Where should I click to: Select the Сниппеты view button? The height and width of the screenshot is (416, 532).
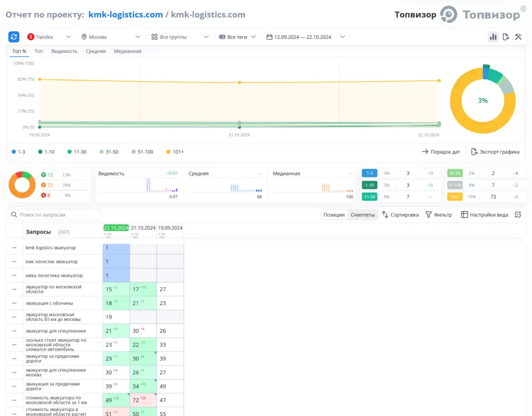363,215
